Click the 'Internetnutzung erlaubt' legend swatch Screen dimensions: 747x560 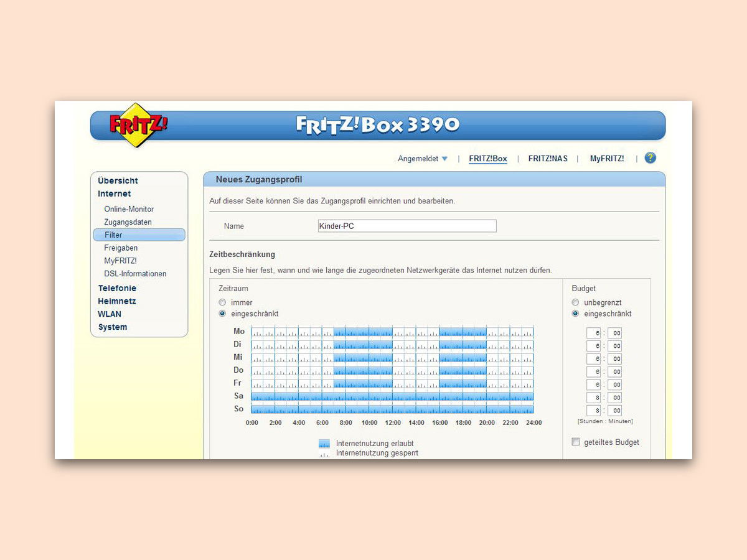click(324, 444)
